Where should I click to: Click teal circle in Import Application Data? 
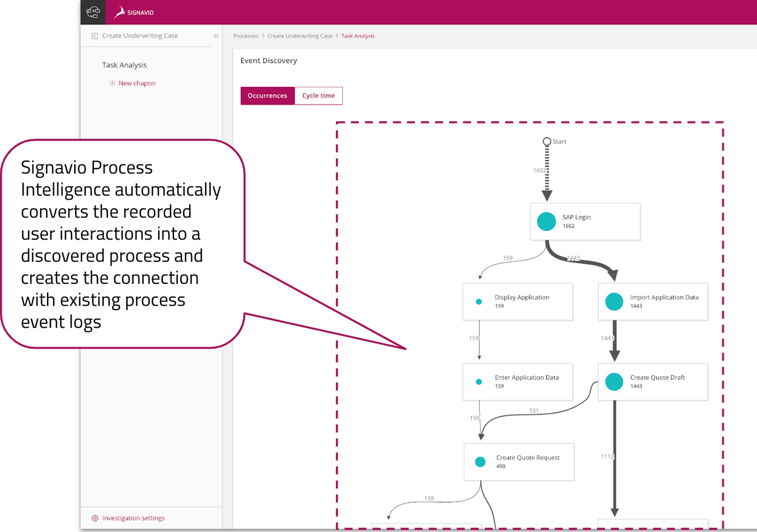614,302
